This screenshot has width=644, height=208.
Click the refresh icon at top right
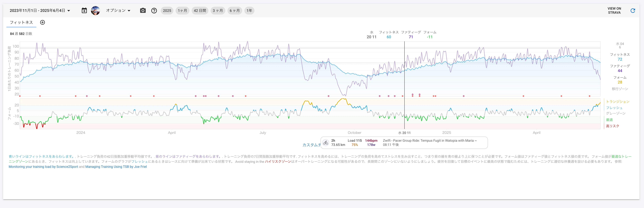pyautogui.click(x=633, y=10)
